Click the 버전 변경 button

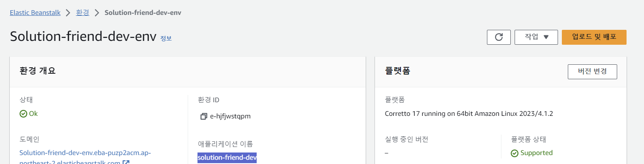(592, 72)
